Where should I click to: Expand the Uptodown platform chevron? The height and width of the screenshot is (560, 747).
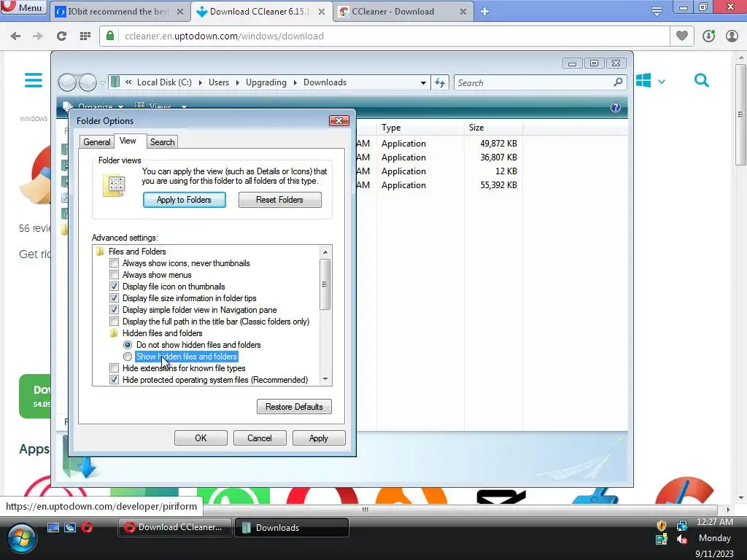click(x=661, y=82)
